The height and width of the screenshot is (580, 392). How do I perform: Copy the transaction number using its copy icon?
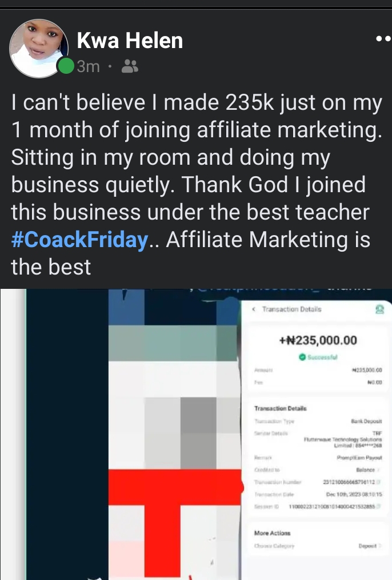pyautogui.click(x=379, y=483)
